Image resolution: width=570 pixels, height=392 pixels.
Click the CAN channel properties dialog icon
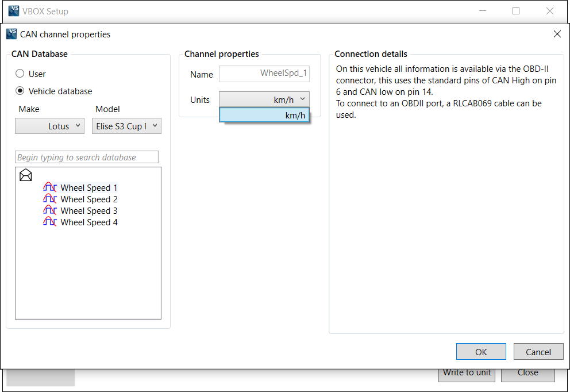point(11,34)
